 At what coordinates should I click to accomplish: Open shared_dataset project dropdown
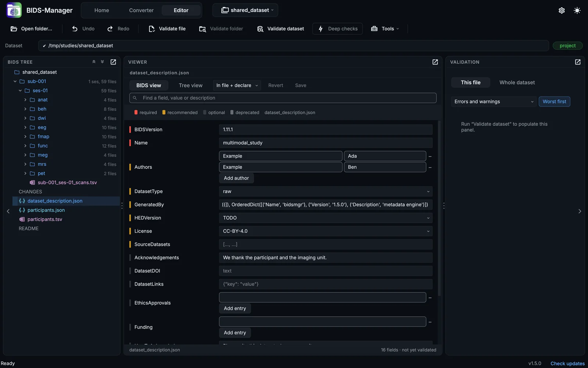[245, 10]
